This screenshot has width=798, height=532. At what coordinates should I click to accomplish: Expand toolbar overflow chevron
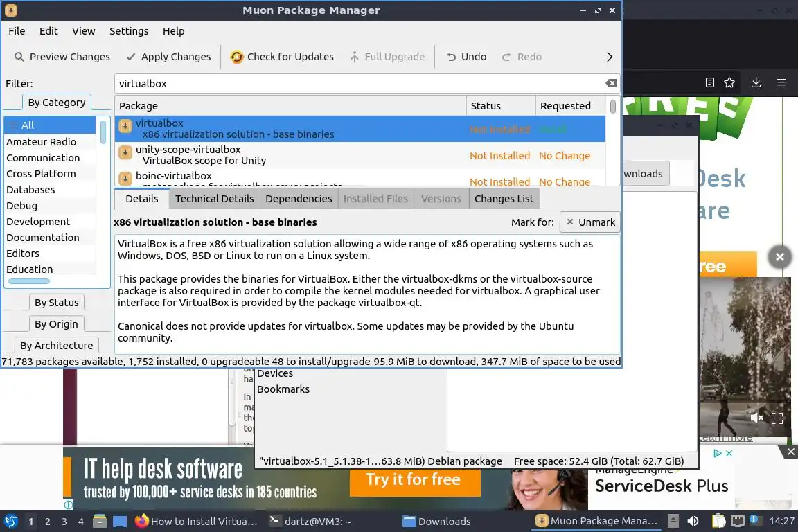tap(610, 57)
